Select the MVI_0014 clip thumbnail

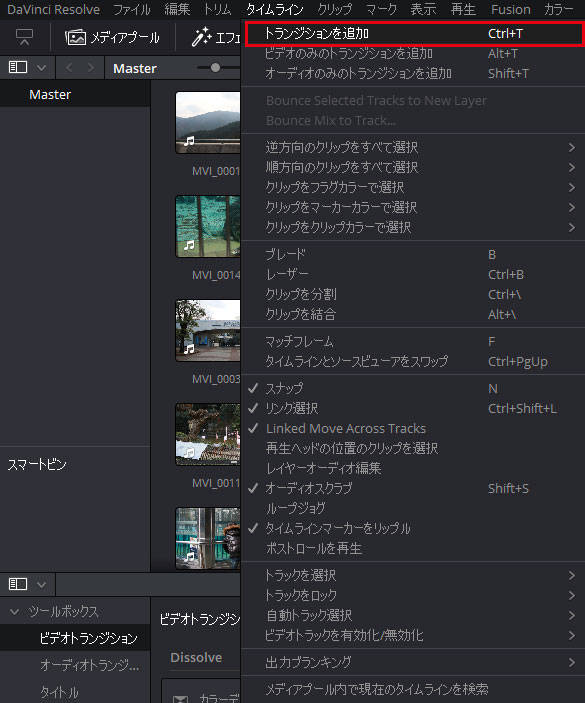pos(208,226)
